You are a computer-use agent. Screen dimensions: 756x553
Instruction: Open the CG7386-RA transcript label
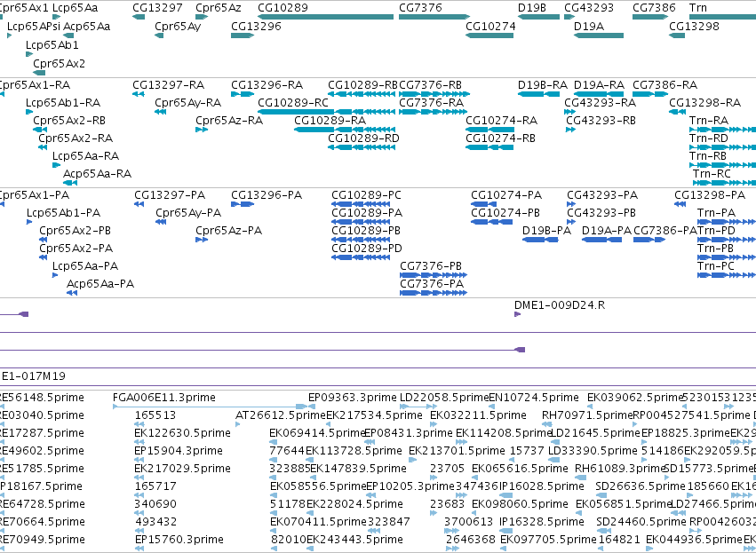(664, 85)
